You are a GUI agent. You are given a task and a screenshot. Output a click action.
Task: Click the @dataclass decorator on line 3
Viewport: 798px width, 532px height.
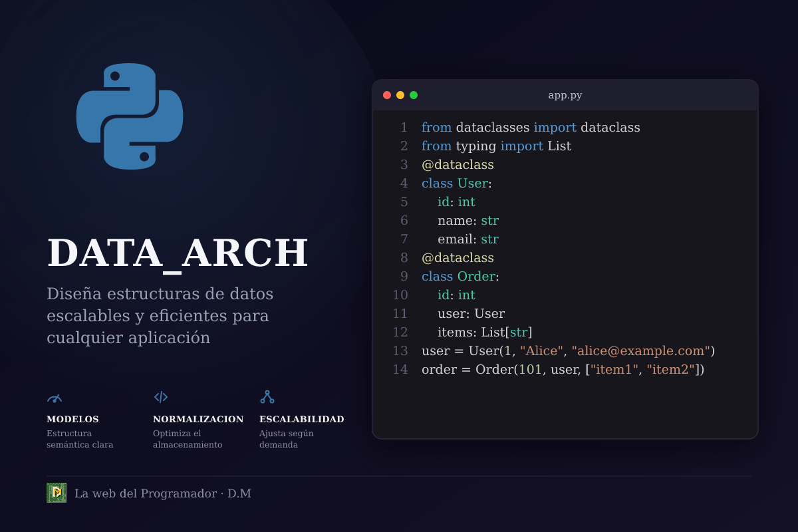[x=458, y=164]
